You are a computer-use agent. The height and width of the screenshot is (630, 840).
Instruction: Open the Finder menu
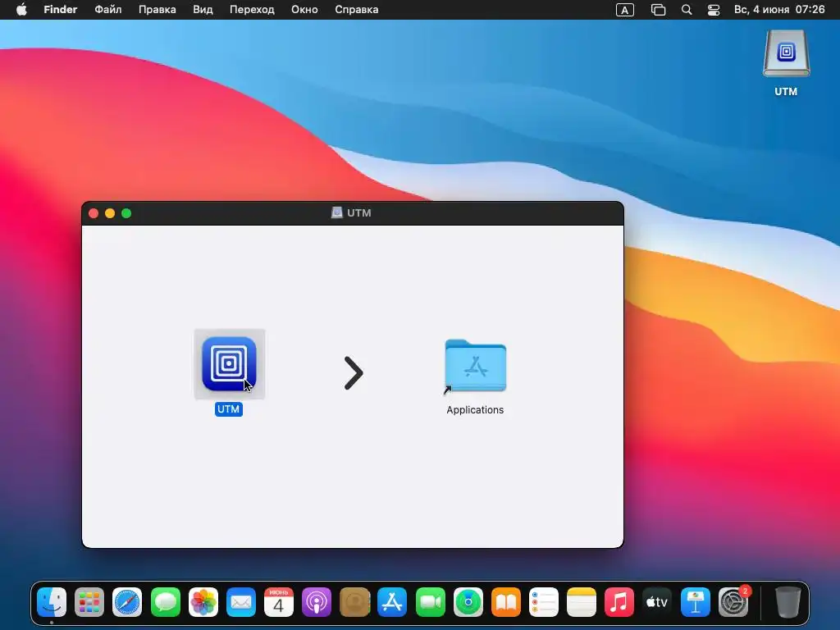pyautogui.click(x=61, y=10)
